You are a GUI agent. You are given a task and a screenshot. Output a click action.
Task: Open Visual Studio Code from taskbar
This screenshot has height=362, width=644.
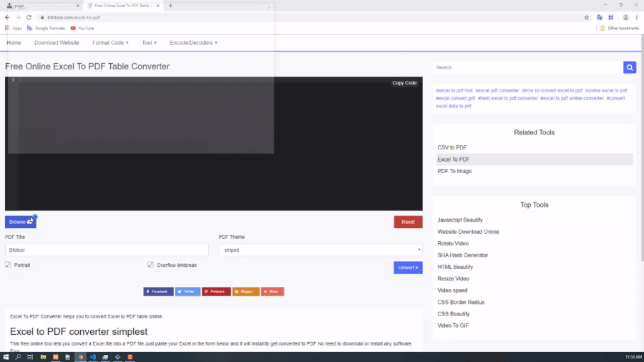point(93,356)
